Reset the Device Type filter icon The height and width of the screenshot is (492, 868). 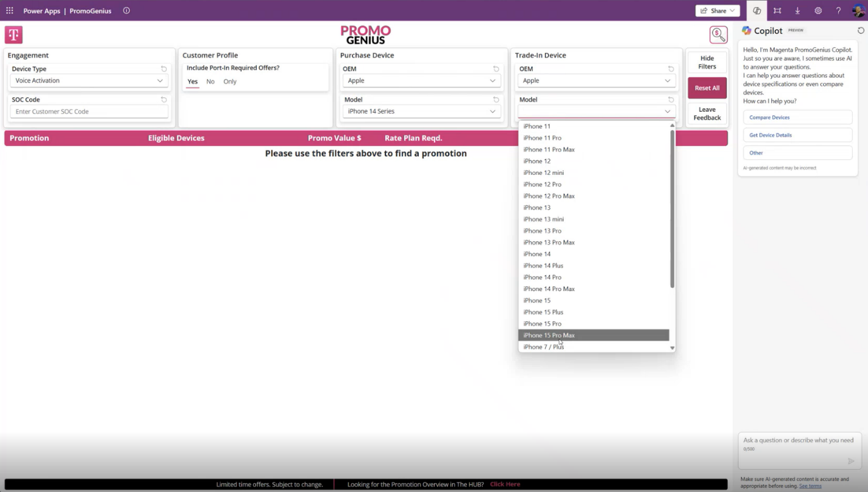[x=164, y=69]
